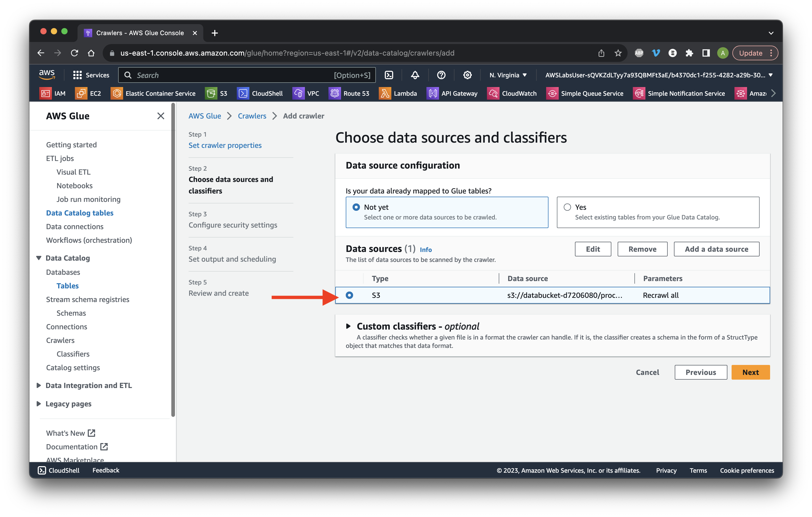Open the N. Virginia region dropdown
This screenshot has width=812, height=517.
508,75
